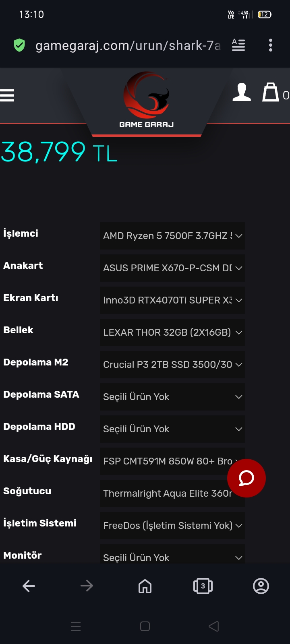Tap the browser reader mode icon
The height and width of the screenshot is (644, 290).
pyautogui.click(x=238, y=45)
